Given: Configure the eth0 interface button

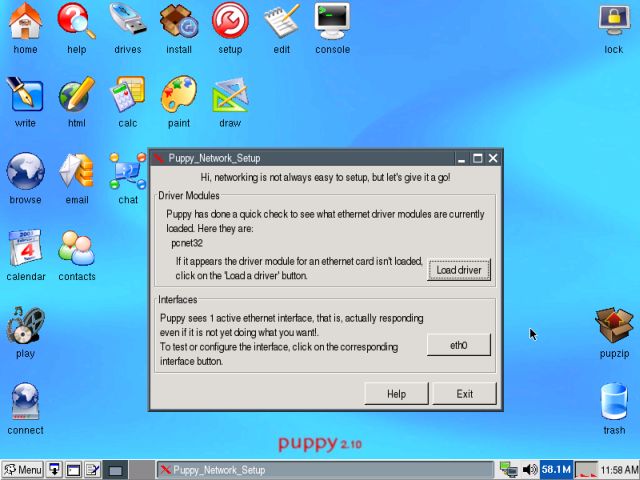Looking at the screenshot, I should (x=459, y=345).
